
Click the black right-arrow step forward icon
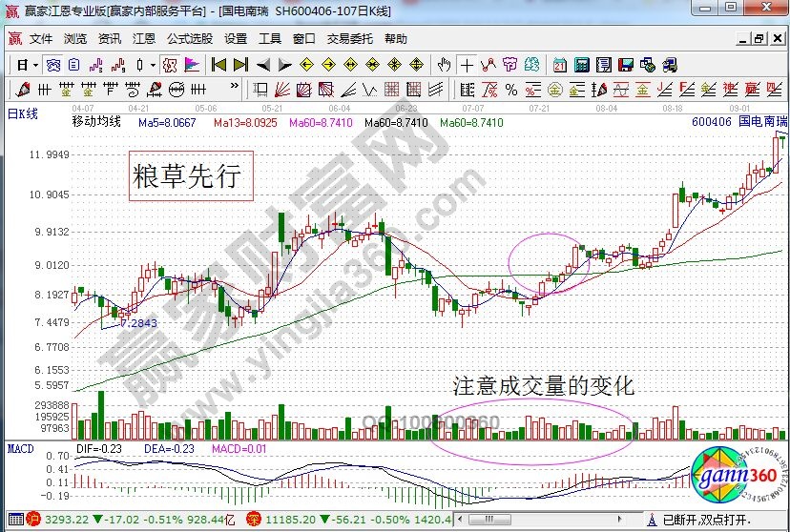tap(283, 65)
